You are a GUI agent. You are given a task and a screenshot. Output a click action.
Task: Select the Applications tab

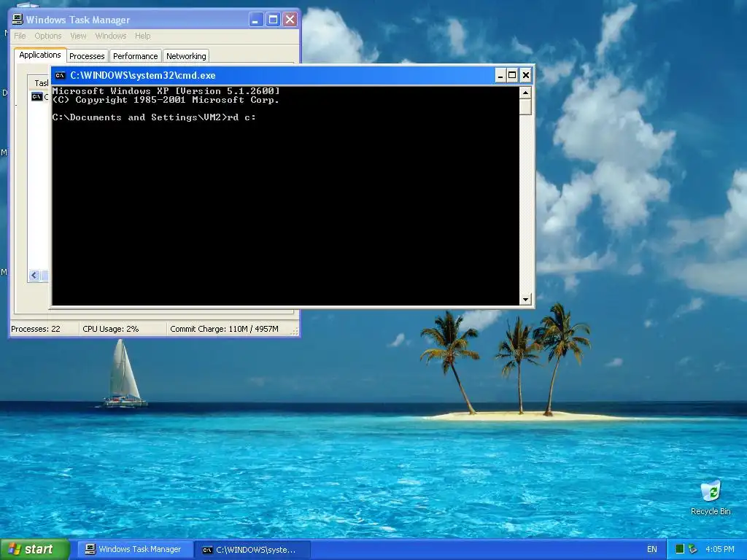(x=40, y=55)
